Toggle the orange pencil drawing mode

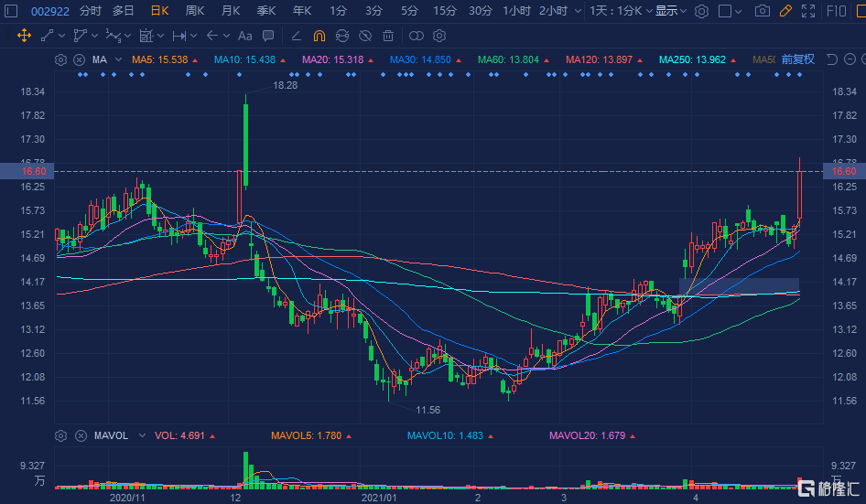[x=785, y=11]
